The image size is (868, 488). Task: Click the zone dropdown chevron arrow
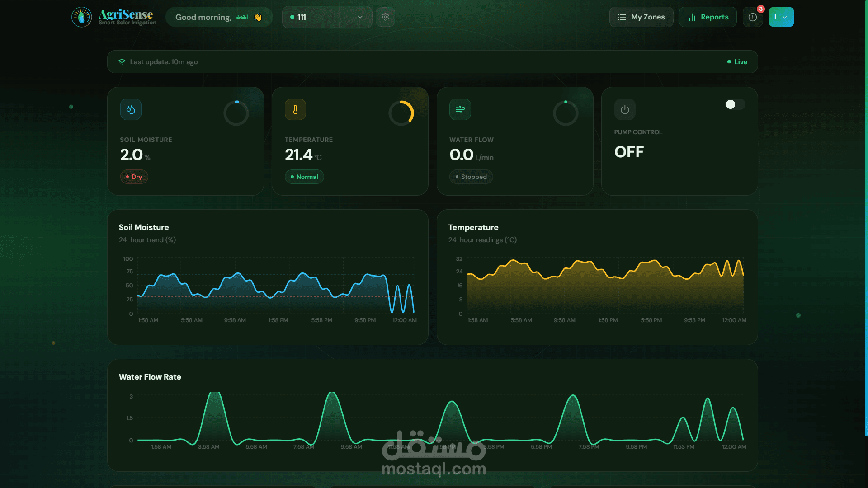tap(360, 17)
